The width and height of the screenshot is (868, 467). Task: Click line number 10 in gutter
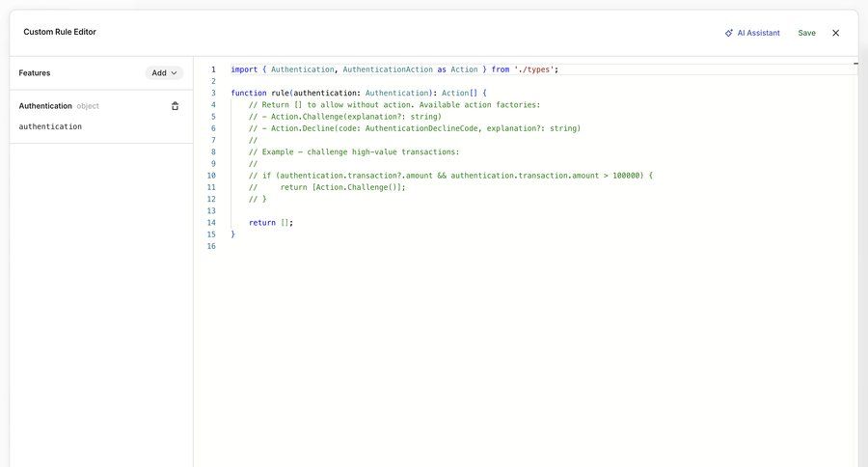211,175
